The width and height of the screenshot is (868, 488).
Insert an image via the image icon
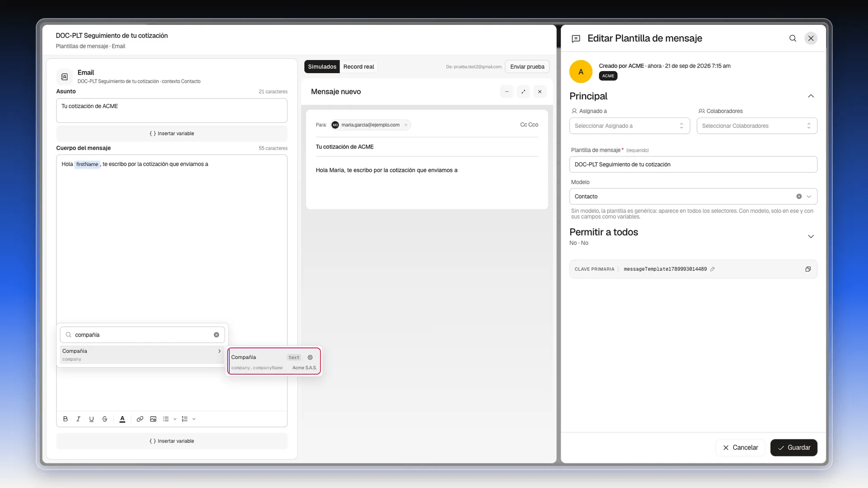pos(153,419)
